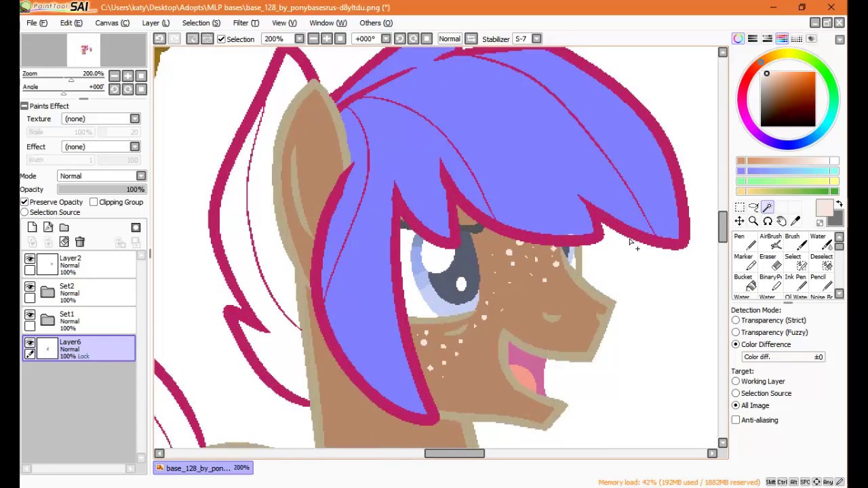Toggle the color wheel panel
Image resolution: width=868 pixels, height=488 pixels.
pos(738,39)
